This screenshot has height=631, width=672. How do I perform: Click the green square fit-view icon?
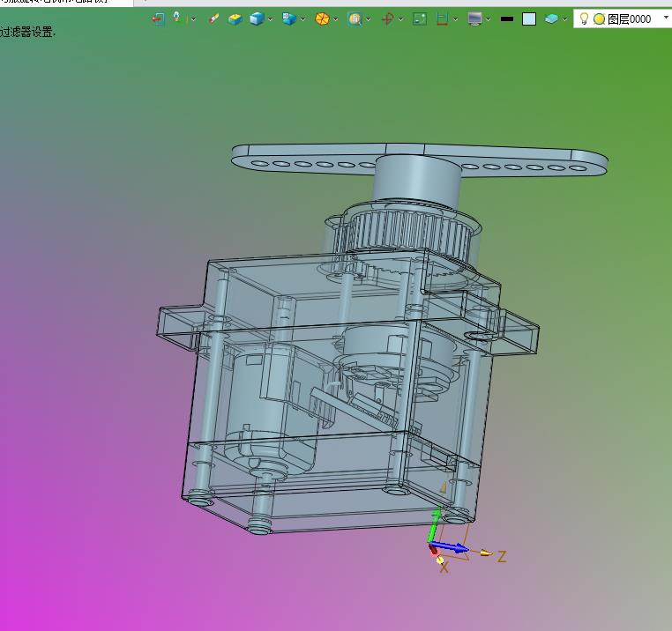[420, 19]
